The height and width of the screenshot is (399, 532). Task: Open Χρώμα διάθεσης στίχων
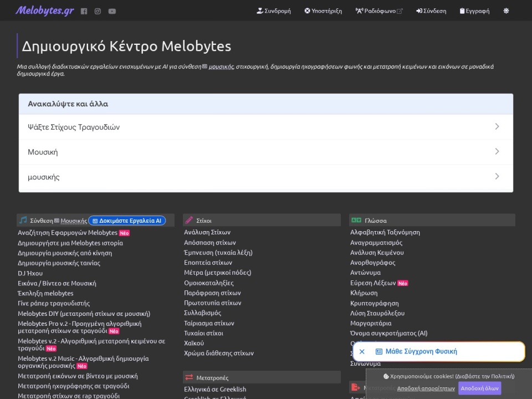click(x=219, y=353)
